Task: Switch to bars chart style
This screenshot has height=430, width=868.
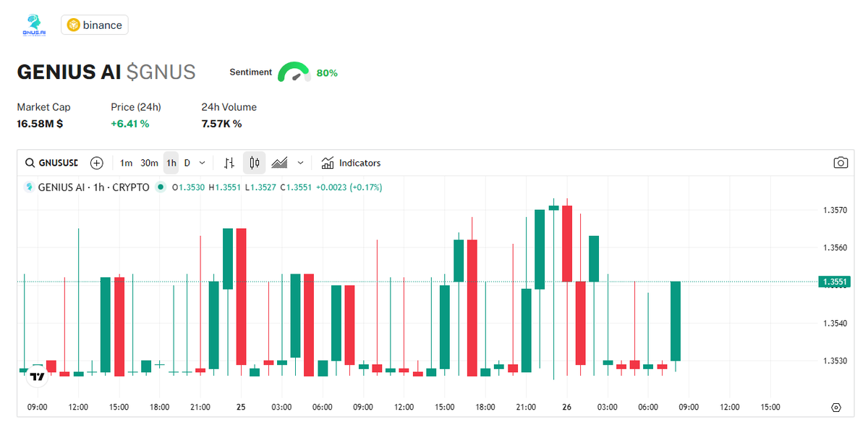Action: [x=229, y=163]
